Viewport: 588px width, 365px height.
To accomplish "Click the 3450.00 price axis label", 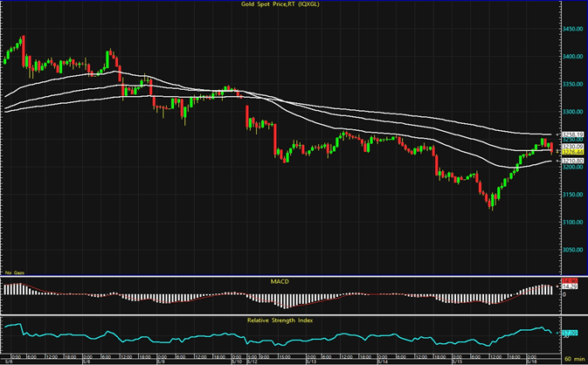I will click(571, 29).
